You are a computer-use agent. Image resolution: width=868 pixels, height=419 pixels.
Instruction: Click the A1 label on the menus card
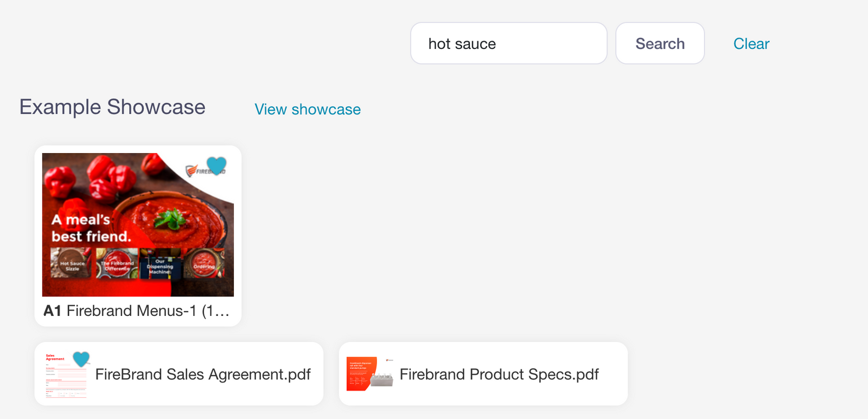(x=53, y=311)
